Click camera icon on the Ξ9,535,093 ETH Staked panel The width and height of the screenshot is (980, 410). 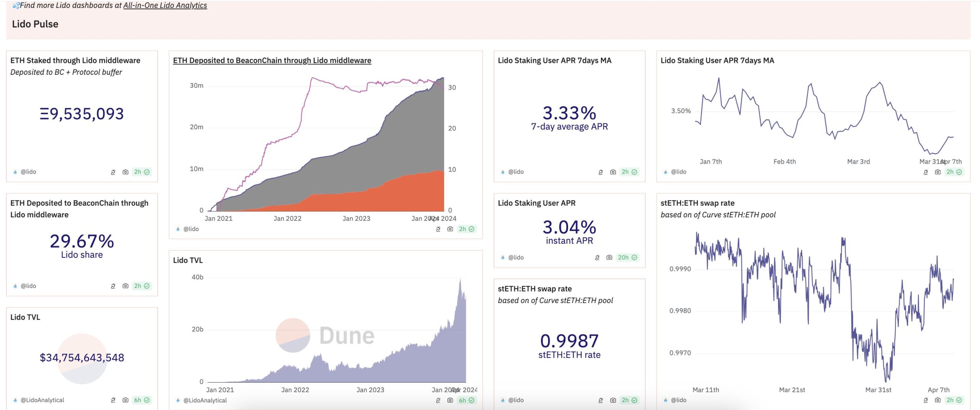point(125,172)
